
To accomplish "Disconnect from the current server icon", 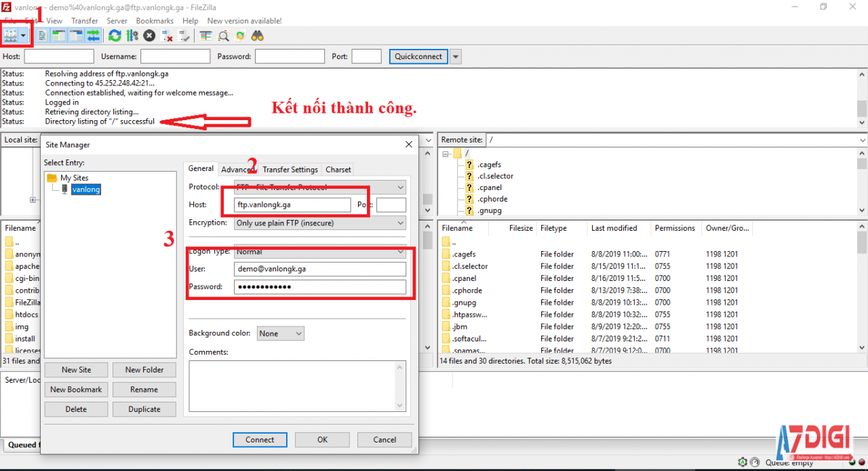I will click(167, 35).
